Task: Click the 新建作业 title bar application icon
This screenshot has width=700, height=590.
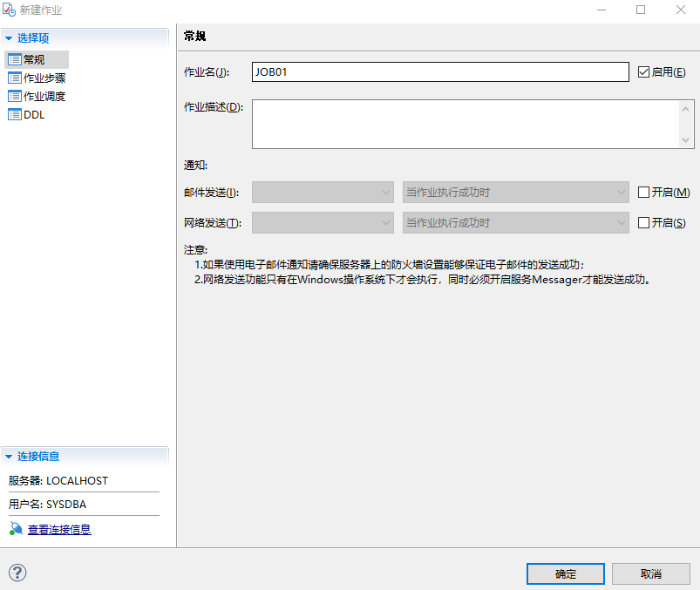Action: pyautogui.click(x=8, y=9)
